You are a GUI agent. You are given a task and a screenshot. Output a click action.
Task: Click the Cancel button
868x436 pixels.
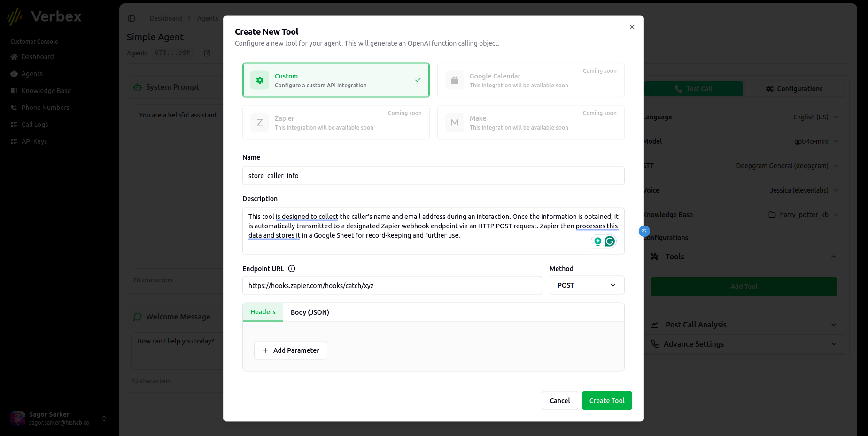click(x=560, y=401)
